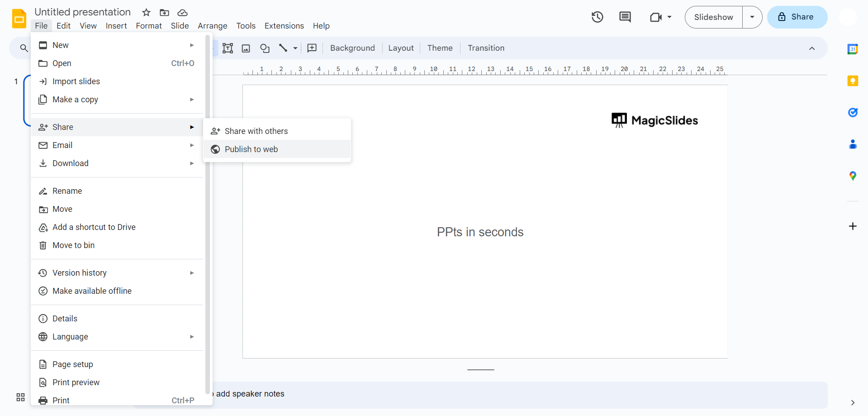Click the Theme button

(440, 48)
